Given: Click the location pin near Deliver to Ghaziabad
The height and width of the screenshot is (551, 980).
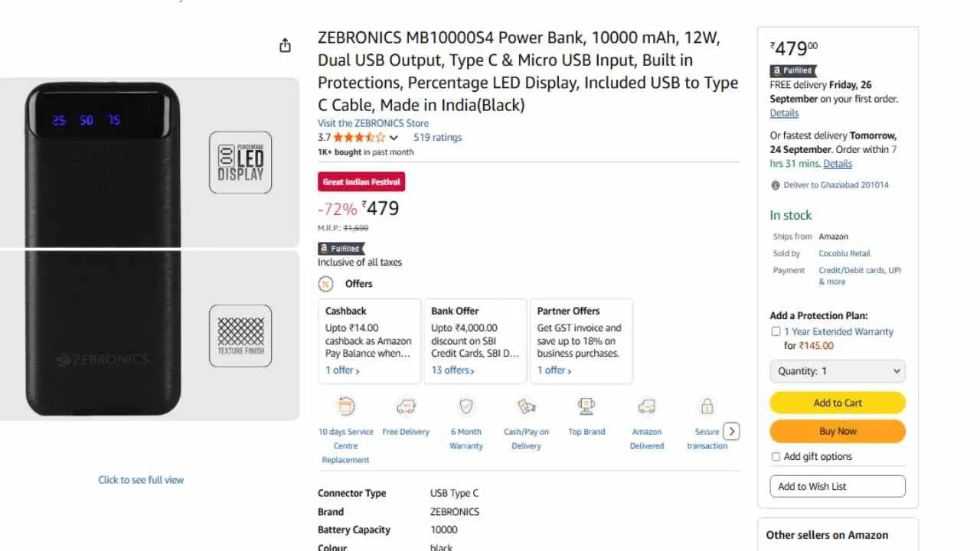Looking at the screenshot, I should [775, 184].
